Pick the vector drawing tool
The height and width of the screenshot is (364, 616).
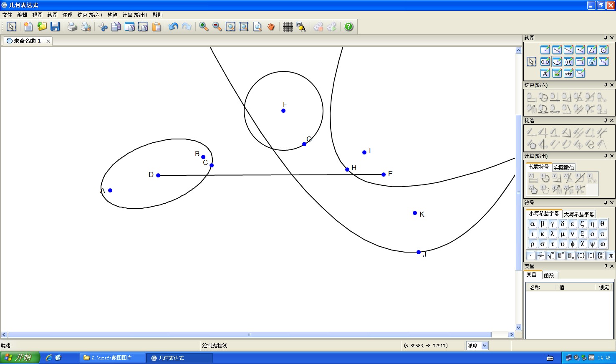580,50
